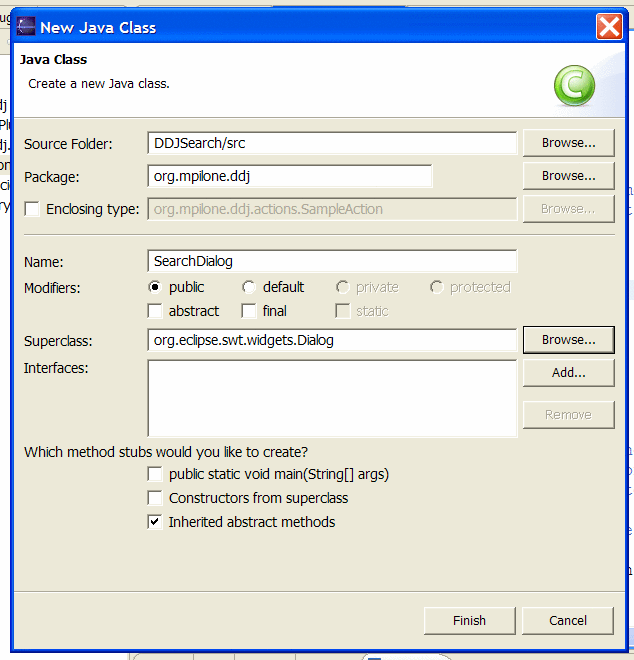Select the public modifier radio button
This screenshot has width=634, height=660.
click(x=155, y=287)
